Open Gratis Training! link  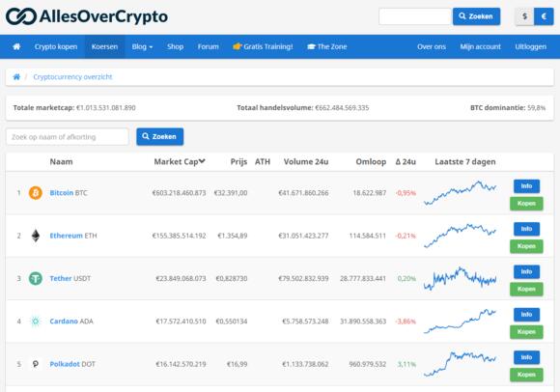[x=263, y=46]
